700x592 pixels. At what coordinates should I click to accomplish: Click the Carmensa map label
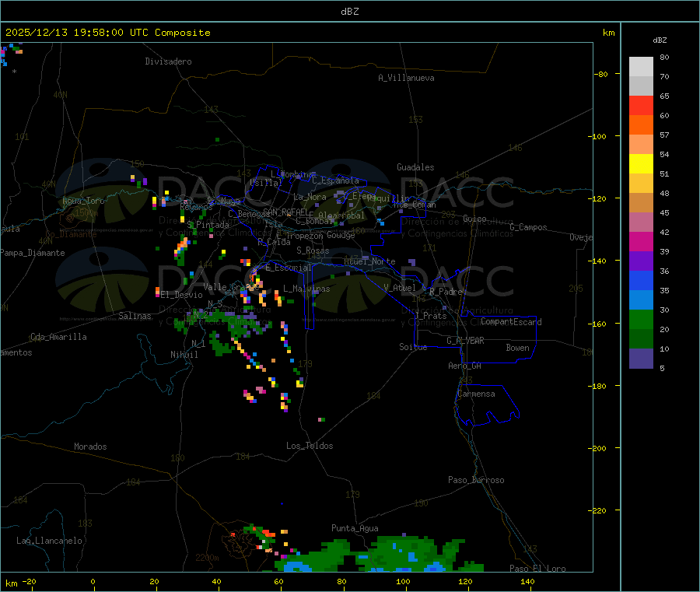(x=476, y=394)
